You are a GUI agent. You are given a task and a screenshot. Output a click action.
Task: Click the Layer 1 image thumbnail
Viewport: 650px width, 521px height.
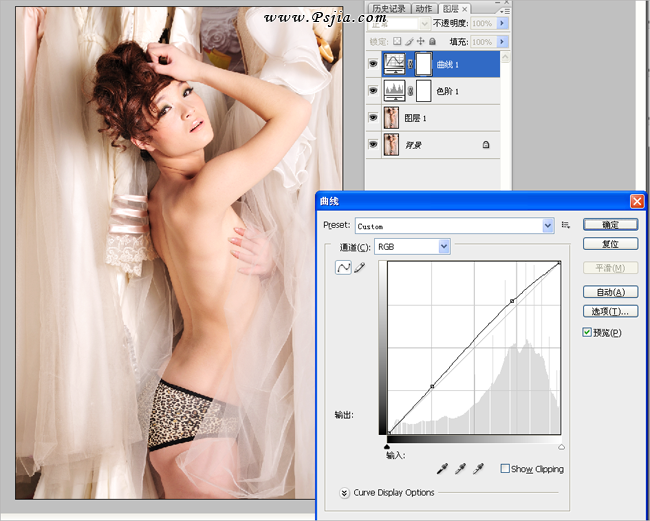point(391,118)
